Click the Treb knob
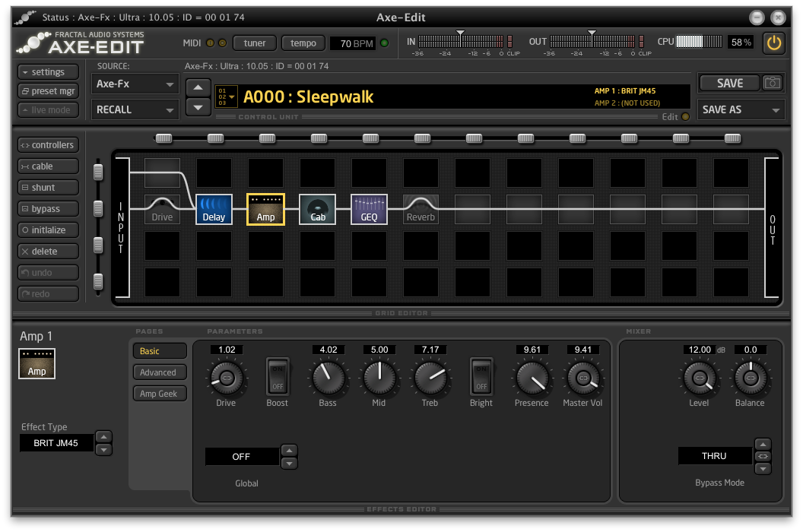 (x=430, y=378)
